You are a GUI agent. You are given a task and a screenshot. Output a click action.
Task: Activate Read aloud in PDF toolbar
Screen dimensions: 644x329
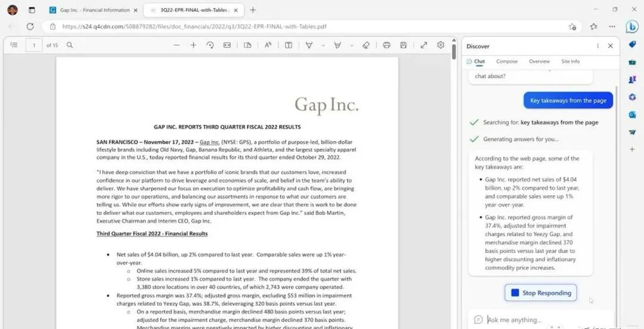(268, 45)
